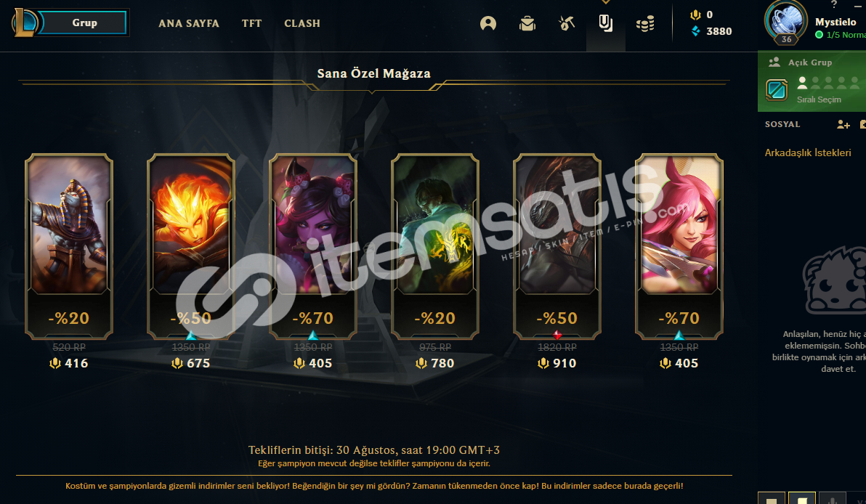Screen dimensions: 866x504
Task: Expand Arkadaşlık İstekleri friend requests section
Action: click(x=807, y=153)
